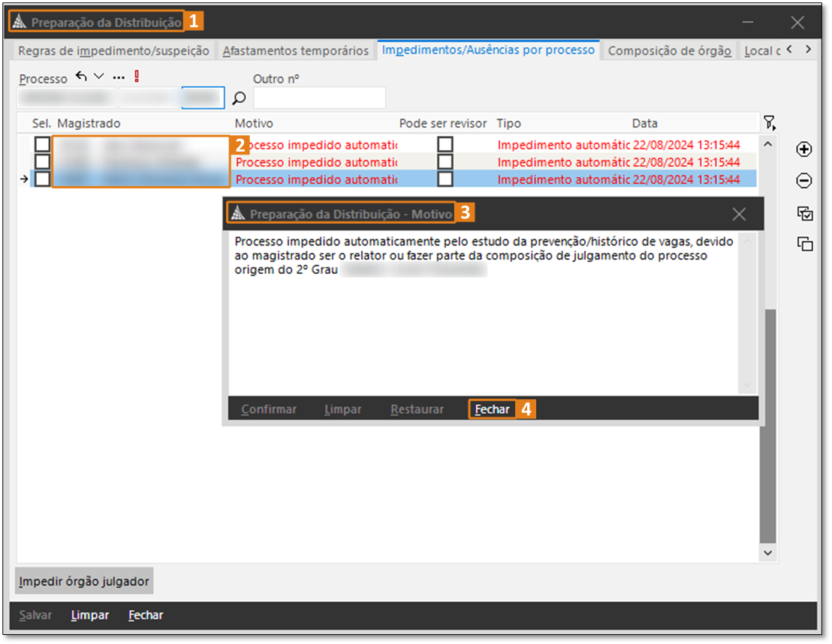Click Fechar in the Motivo dialog
The height and width of the screenshot is (644, 832).
click(492, 409)
